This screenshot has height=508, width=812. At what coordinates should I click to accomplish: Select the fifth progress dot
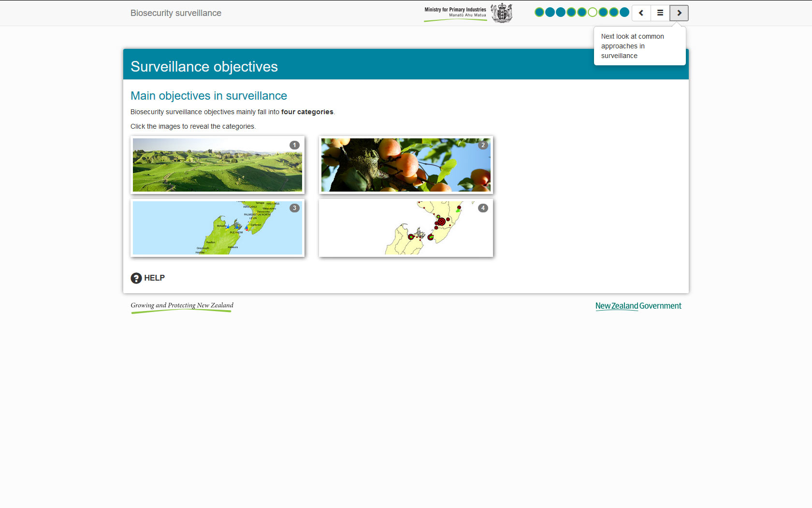pyautogui.click(x=582, y=12)
